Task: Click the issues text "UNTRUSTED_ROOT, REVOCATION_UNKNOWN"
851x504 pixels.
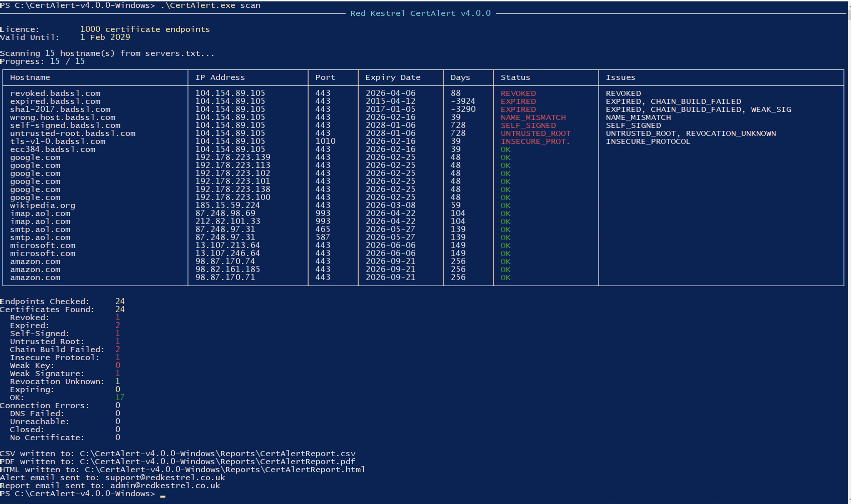Action: coord(691,133)
